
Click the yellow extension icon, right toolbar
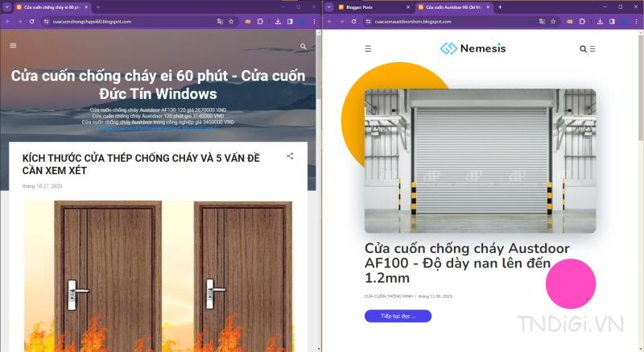pyautogui.click(x=570, y=22)
